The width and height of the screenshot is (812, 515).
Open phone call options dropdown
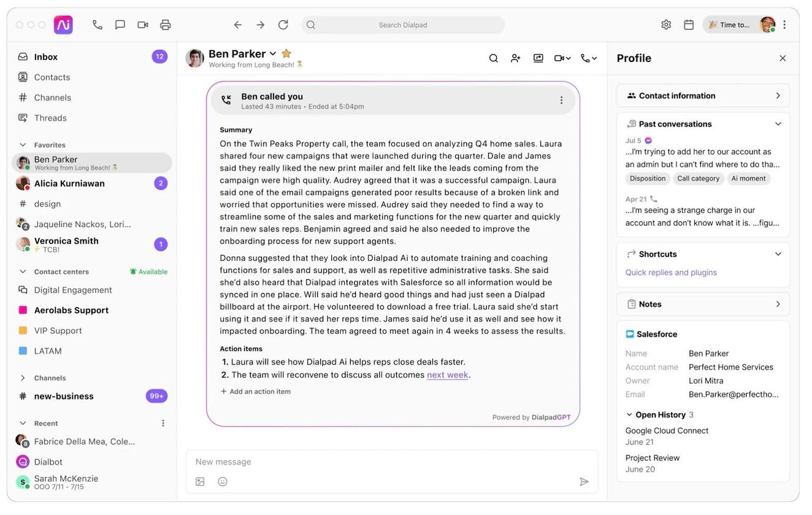[589, 58]
